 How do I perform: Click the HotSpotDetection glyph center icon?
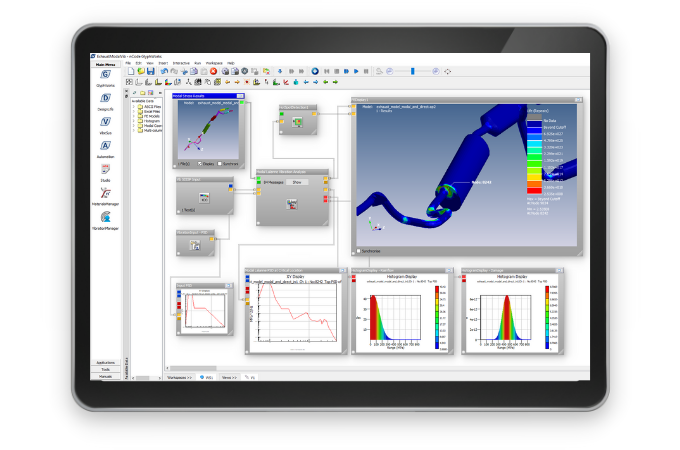[x=298, y=122]
